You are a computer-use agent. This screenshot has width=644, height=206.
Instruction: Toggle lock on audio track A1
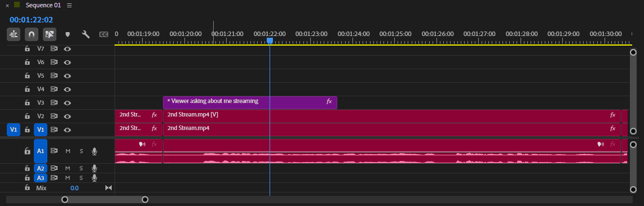(27, 151)
